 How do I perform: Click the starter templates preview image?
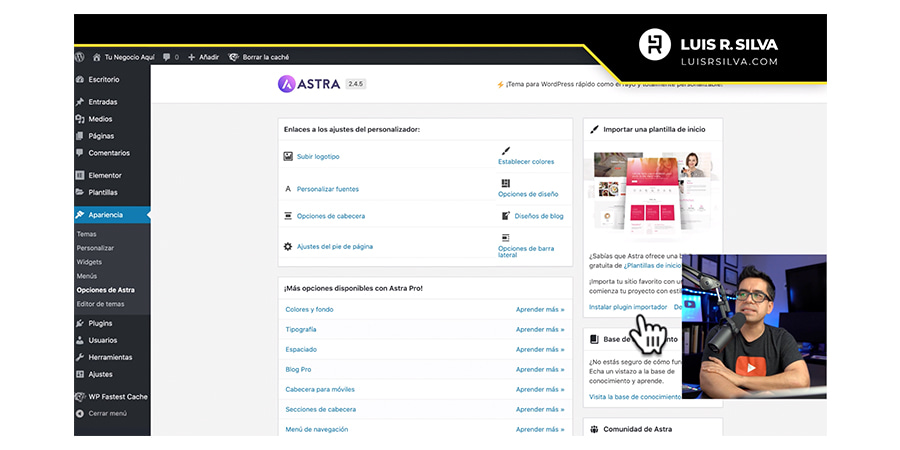point(653,195)
